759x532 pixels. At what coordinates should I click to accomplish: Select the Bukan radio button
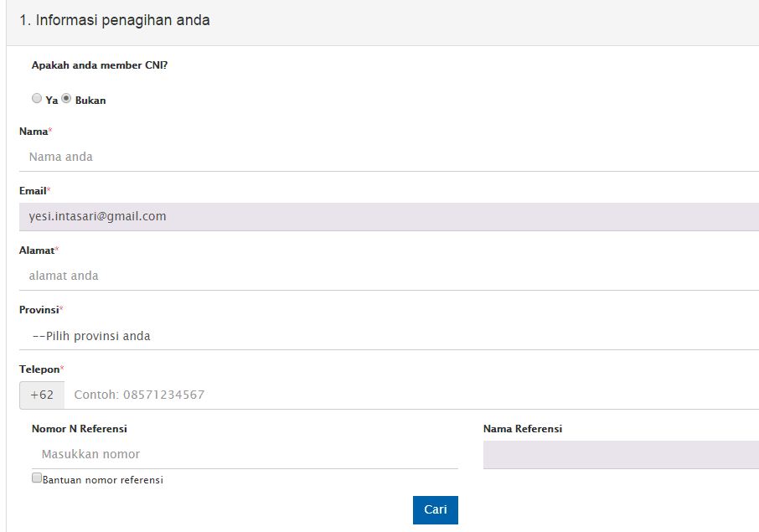(67, 99)
